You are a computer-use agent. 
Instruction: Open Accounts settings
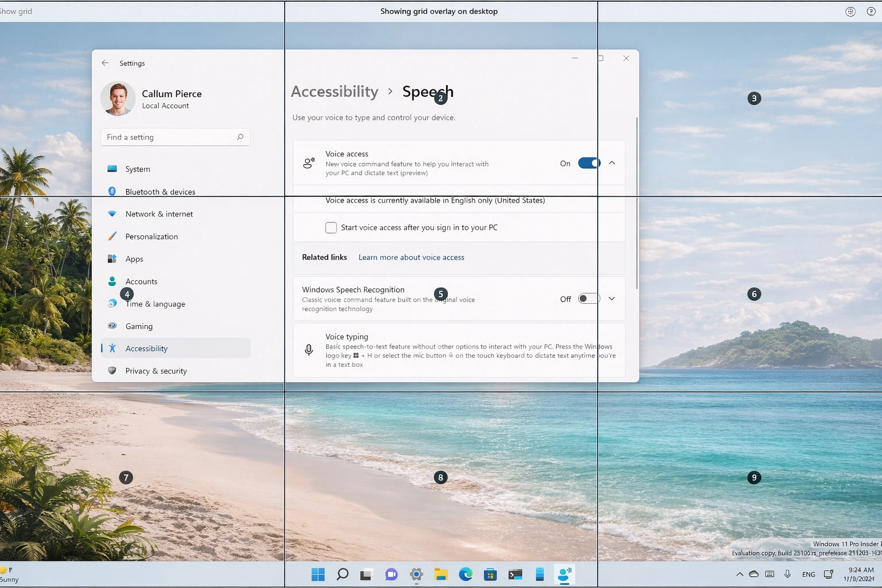tap(141, 281)
